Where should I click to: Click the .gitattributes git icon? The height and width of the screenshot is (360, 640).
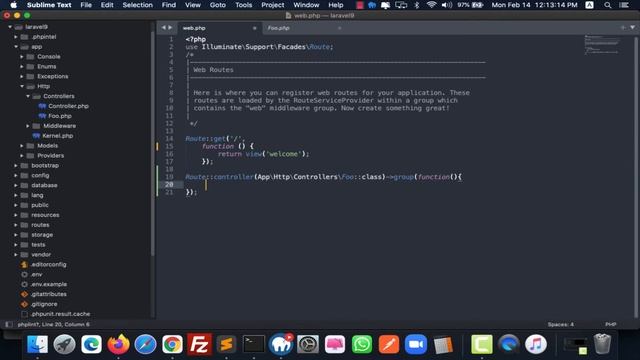tap(24, 294)
